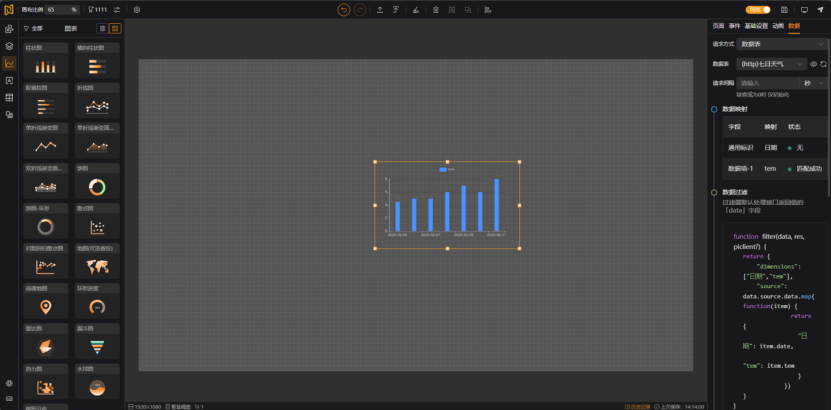The image size is (831, 410).
Task: Switch to the 页面 tab
Action: click(718, 25)
